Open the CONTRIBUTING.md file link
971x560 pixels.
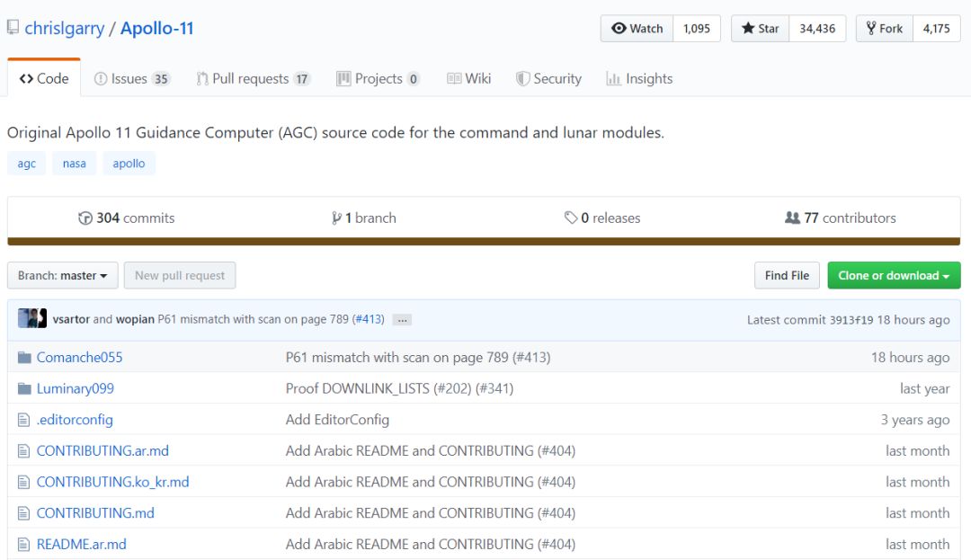[95, 513]
